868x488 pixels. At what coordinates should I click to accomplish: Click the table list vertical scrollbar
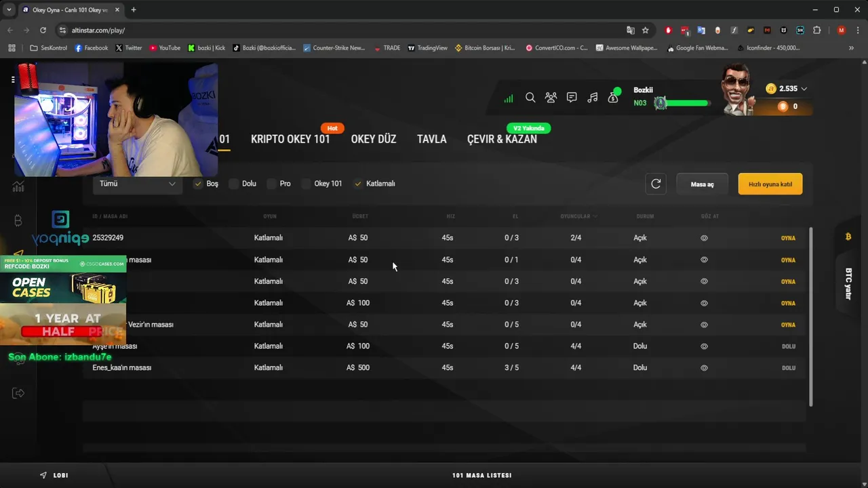tap(811, 317)
